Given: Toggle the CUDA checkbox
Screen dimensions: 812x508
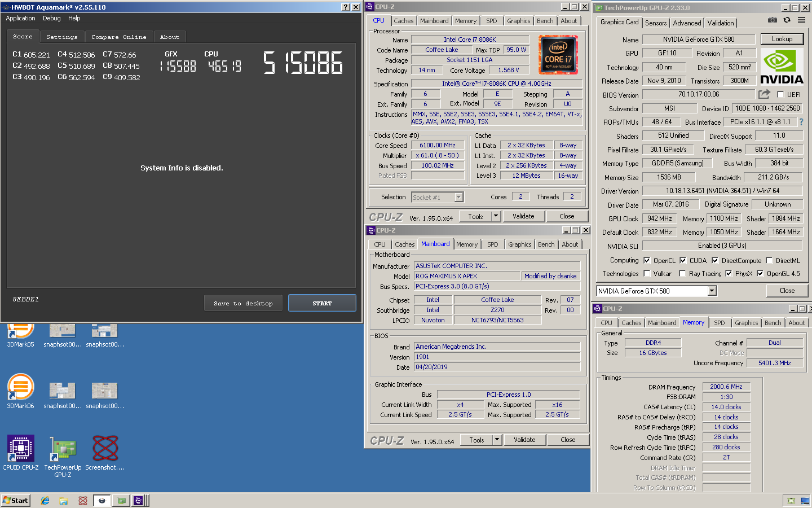Looking at the screenshot, I should [x=683, y=260].
